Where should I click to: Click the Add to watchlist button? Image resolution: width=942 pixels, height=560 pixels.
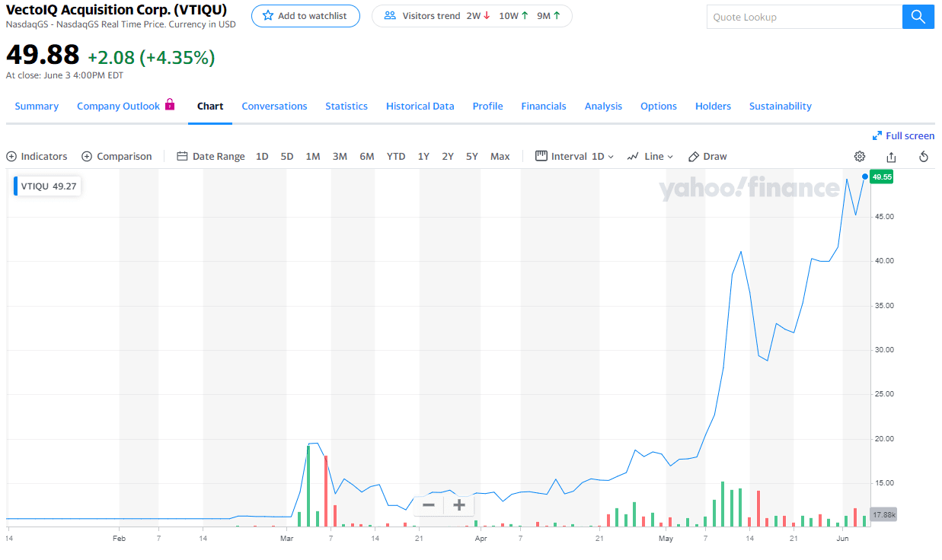click(305, 16)
